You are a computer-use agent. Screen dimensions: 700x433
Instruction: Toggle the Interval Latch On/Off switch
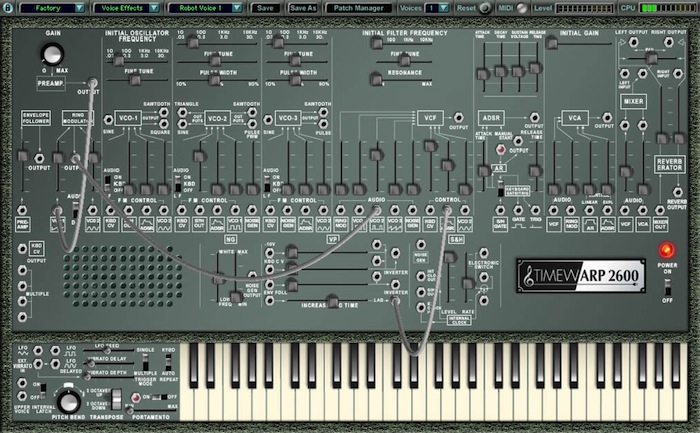click(x=43, y=391)
